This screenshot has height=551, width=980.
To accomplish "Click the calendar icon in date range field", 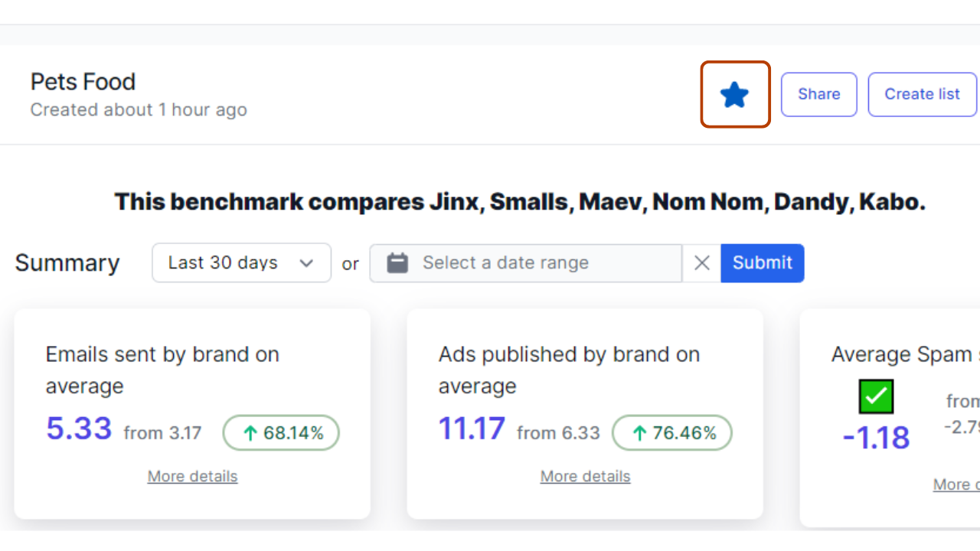I will (x=397, y=262).
